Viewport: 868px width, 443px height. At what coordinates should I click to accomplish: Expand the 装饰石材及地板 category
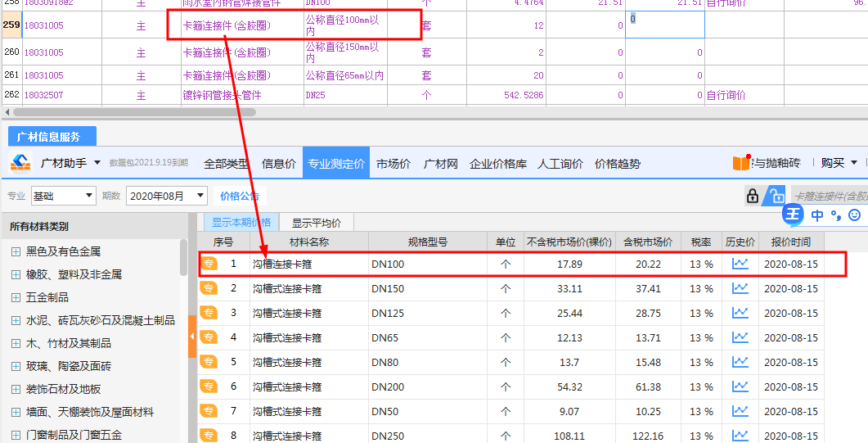pyautogui.click(x=16, y=389)
